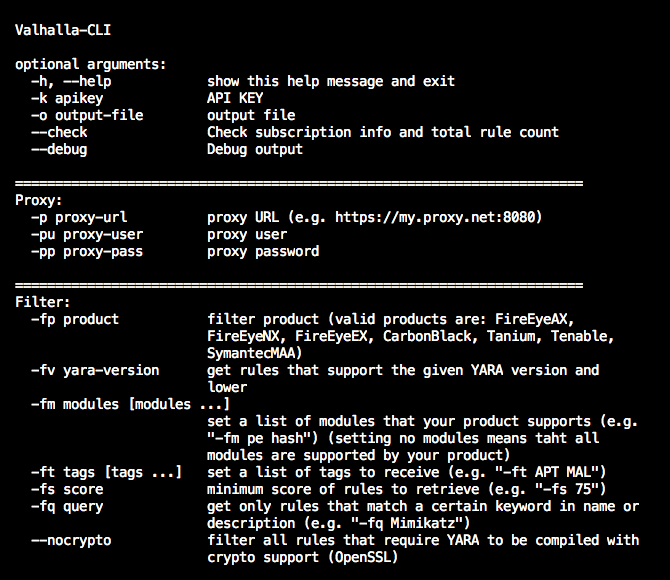The height and width of the screenshot is (580, 670).
Task: Click the "Filter:" section heading
Action: point(42,302)
